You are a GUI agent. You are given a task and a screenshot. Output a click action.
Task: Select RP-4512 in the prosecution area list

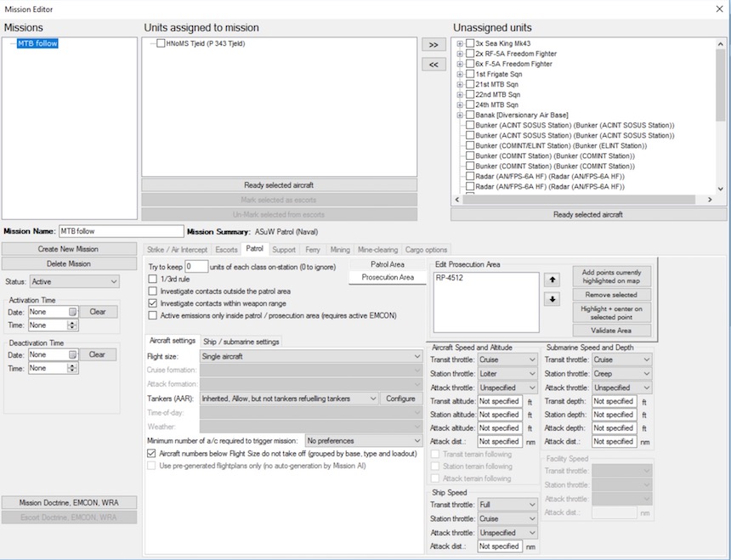tap(450, 278)
